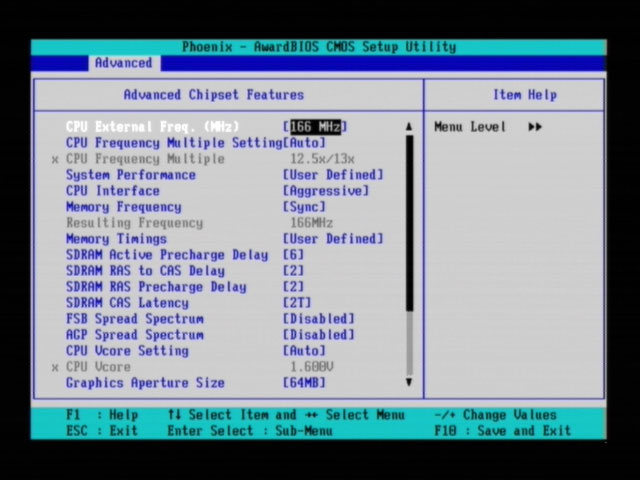The height and width of the screenshot is (480, 640).
Task: Click the Select Menu hint text
Action: coord(365,415)
